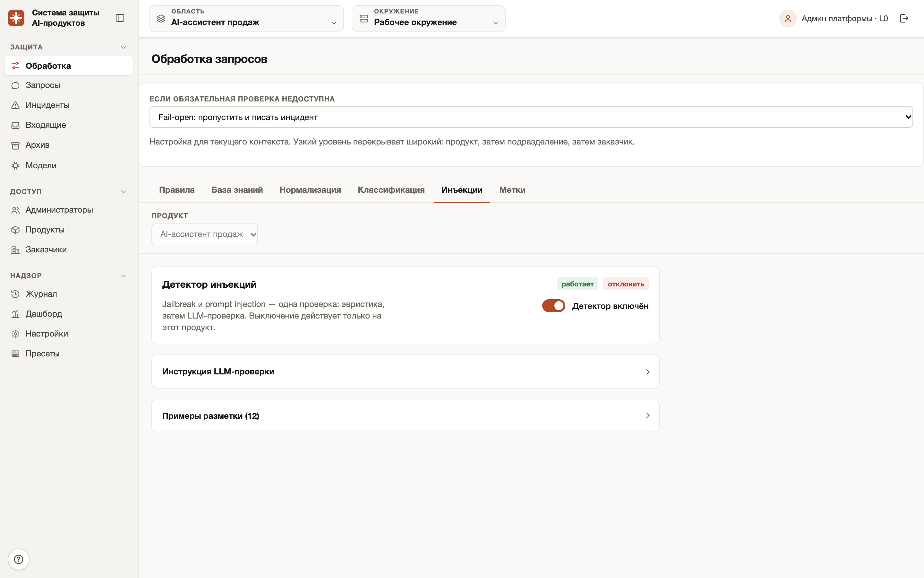Open the Область scope dropdown
The height and width of the screenshot is (578, 924).
click(246, 18)
